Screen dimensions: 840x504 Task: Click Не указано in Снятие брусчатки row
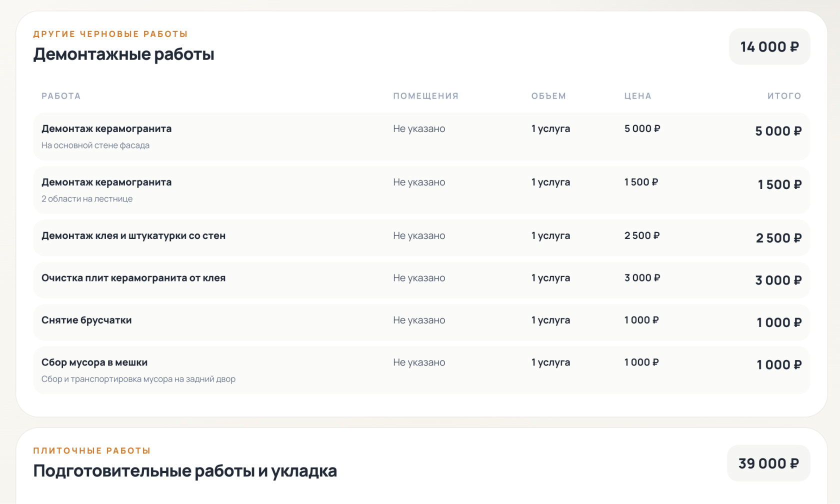pyautogui.click(x=419, y=320)
